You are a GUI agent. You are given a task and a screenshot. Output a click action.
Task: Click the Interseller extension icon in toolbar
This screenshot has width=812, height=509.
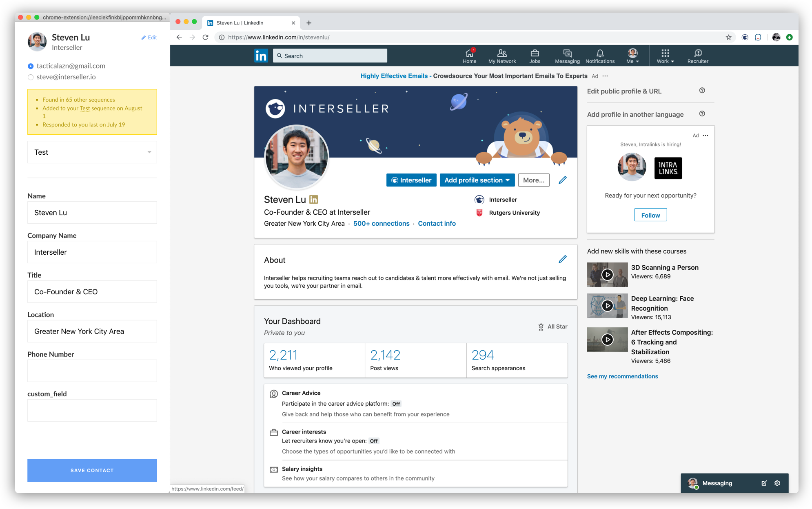pos(745,37)
